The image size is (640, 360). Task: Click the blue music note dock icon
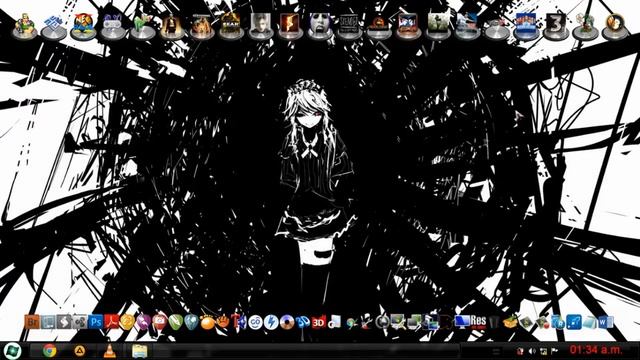(x=574, y=322)
